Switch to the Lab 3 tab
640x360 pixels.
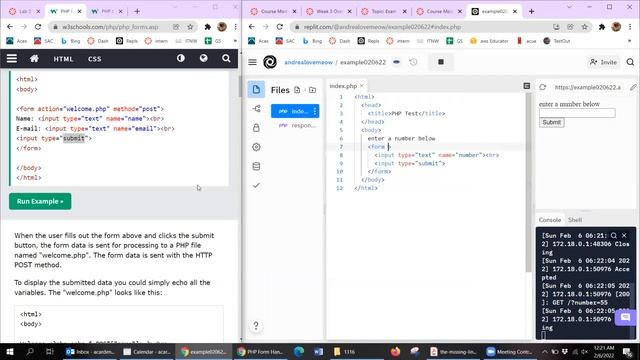[24, 11]
